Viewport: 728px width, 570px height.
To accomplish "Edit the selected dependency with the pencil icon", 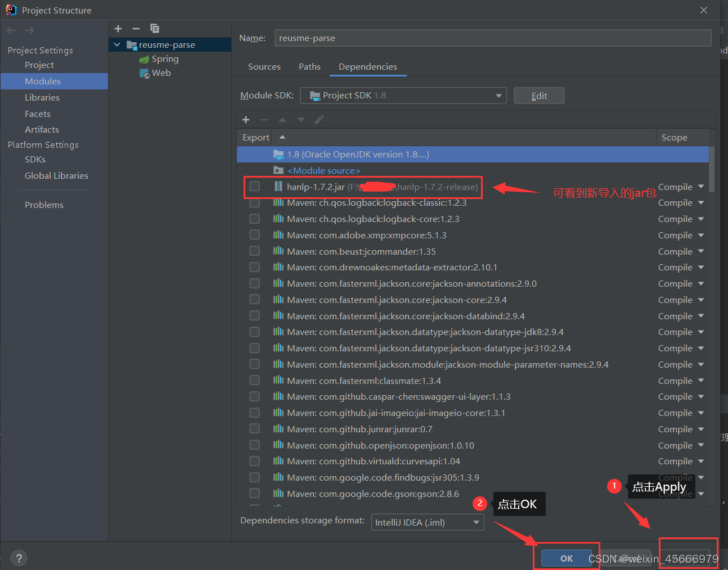I will click(318, 120).
